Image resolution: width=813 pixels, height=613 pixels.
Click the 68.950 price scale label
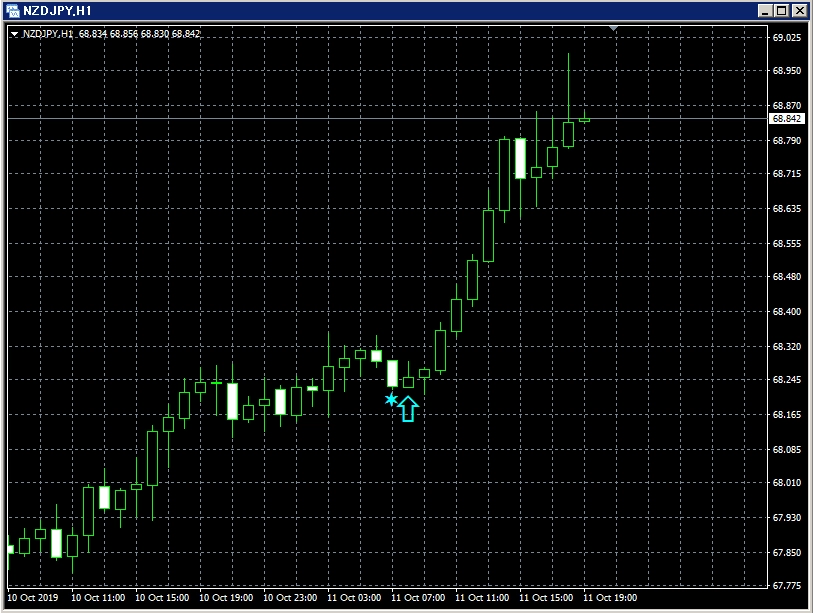coord(787,71)
